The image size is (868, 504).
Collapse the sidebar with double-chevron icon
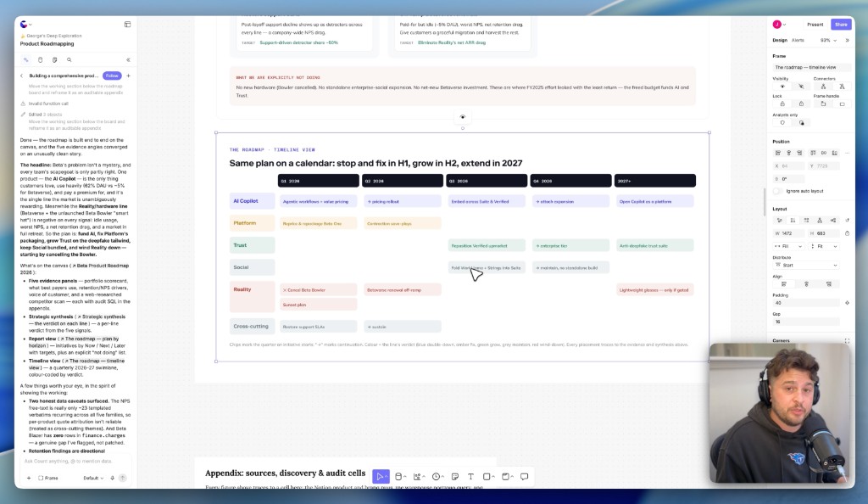[128, 59]
